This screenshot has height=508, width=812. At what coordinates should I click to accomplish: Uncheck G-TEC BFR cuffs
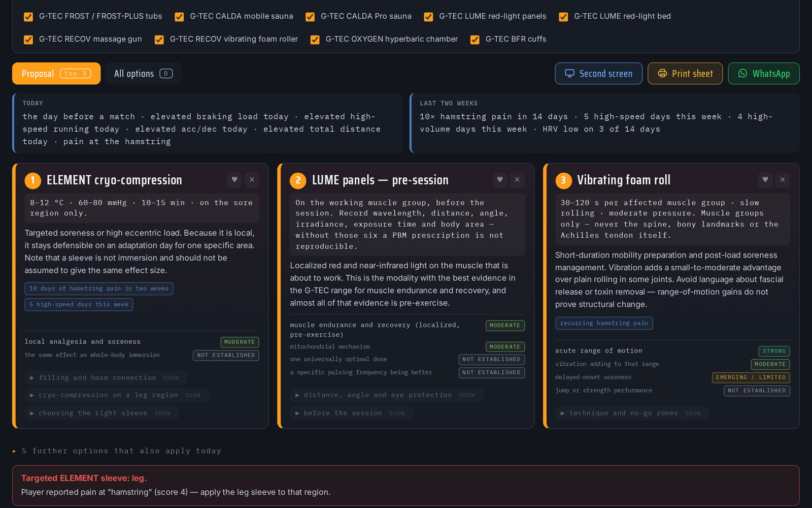pos(475,40)
